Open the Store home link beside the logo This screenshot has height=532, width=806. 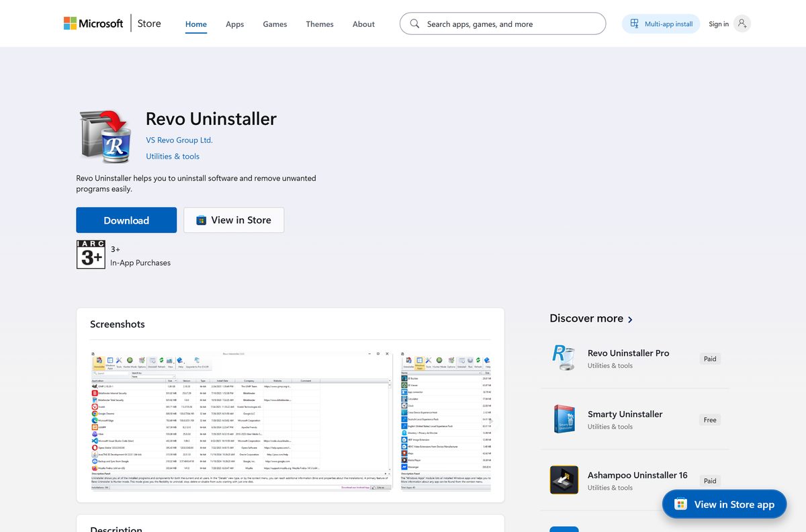pyautogui.click(x=149, y=24)
